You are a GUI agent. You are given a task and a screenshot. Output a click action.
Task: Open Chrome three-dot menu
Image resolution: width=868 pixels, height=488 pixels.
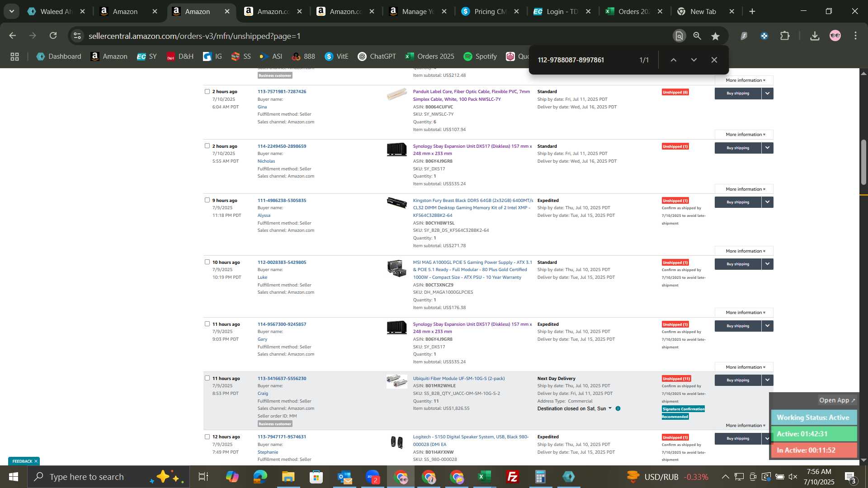pyautogui.click(x=855, y=36)
